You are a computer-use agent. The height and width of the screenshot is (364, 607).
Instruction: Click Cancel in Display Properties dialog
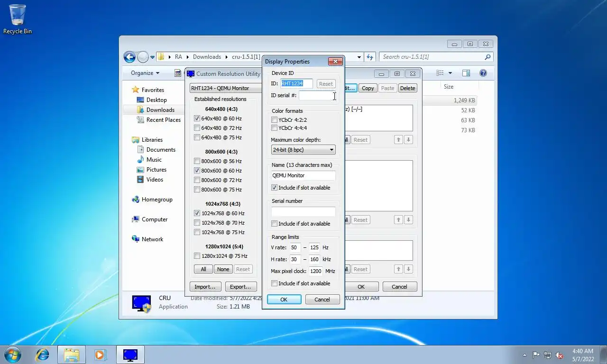322,300
